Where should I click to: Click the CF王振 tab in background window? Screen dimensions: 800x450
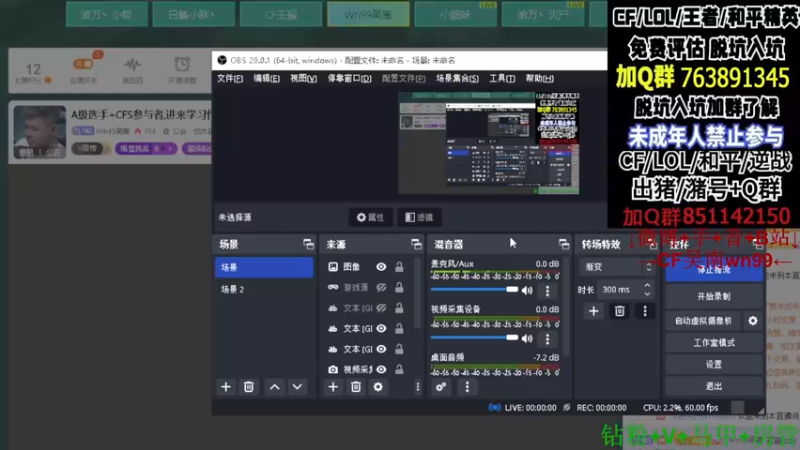(x=281, y=14)
